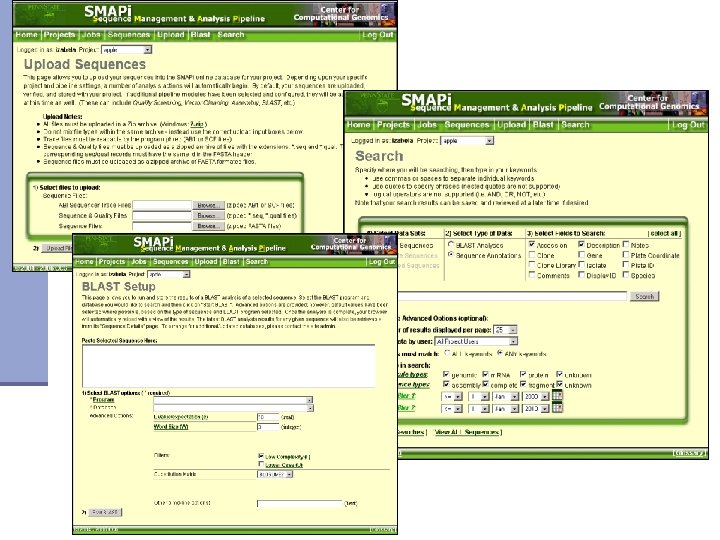Open Projects menu in Upload Sequences window
This screenshot has height=540, width=720.
pyautogui.click(x=59, y=35)
